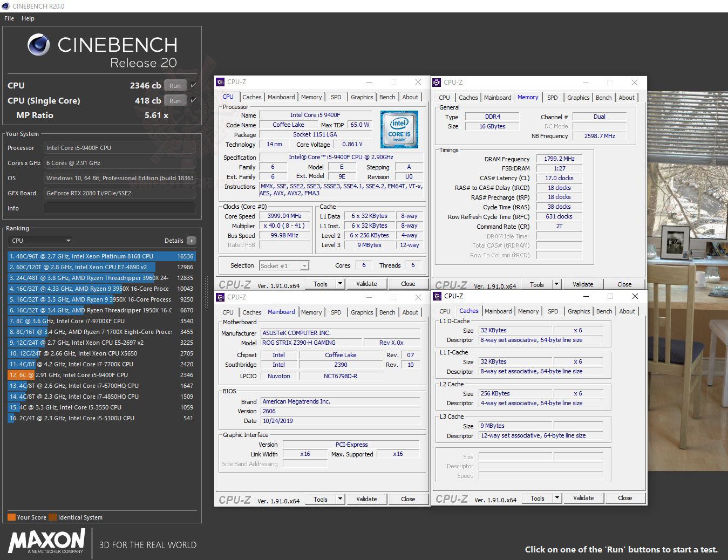
Task: Open SPD tab in the Memory CPU-Z window
Action: click(552, 98)
